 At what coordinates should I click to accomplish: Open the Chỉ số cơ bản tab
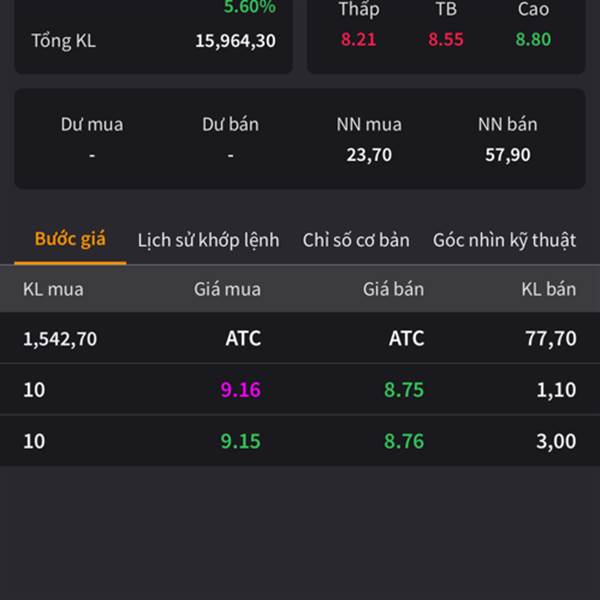356,240
